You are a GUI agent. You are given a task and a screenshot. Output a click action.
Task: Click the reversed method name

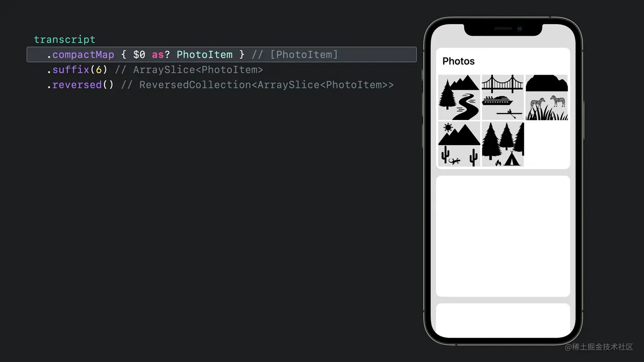pyautogui.click(x=77, y=85)
